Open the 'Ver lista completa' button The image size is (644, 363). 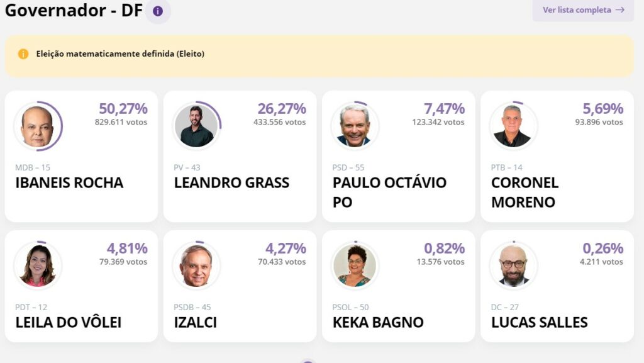point(582,10)
